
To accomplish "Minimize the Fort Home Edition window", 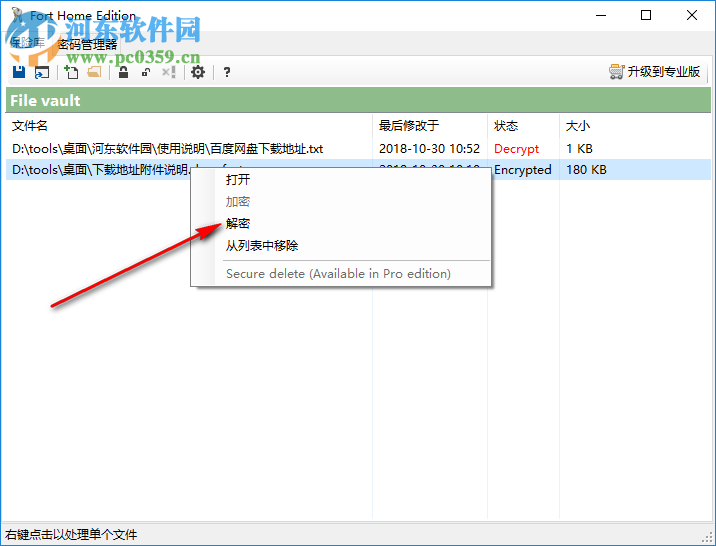I will 601,16.
